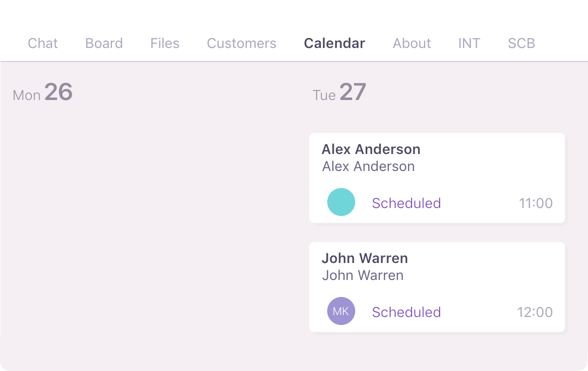
Task: Click the Scheduled status on Alex Anderson's appointment
Action: (x=406, y=203)
